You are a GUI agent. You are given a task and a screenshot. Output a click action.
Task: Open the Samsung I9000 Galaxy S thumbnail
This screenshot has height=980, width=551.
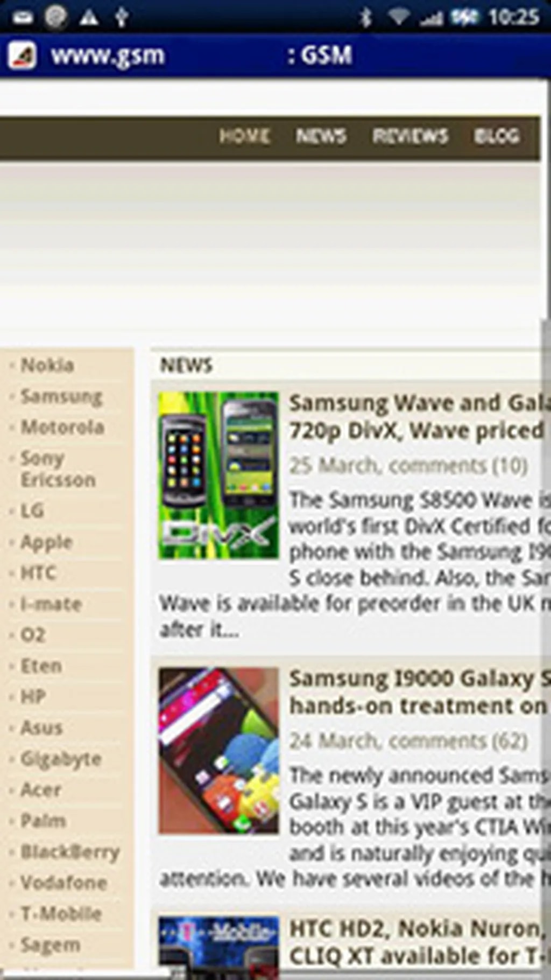click(218, 751)
